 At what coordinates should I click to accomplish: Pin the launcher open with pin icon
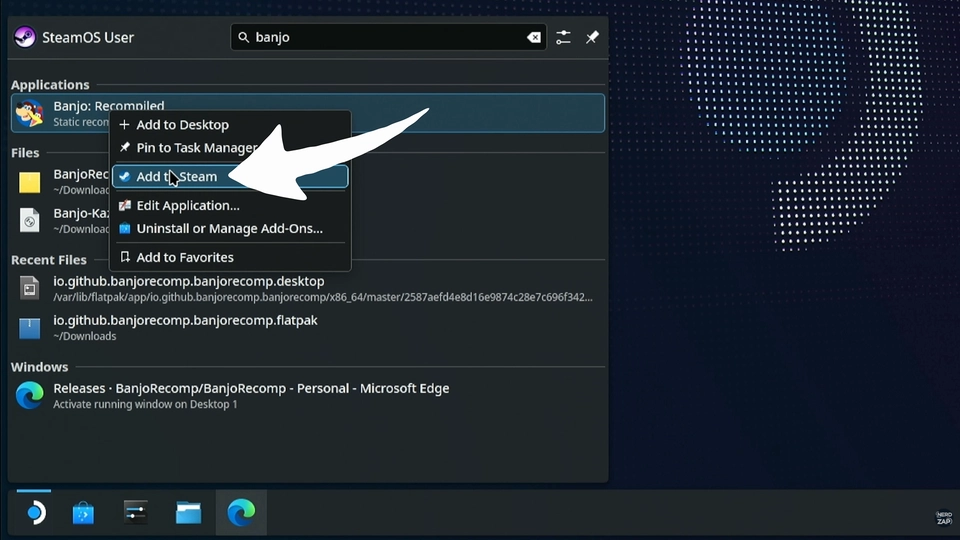click(592, 38)
